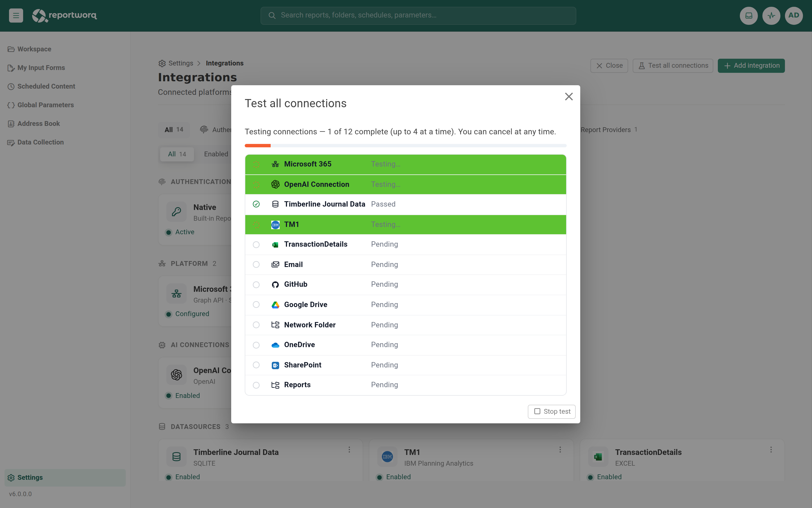
Task: Click Add integration button
Action: pos(751,66)
